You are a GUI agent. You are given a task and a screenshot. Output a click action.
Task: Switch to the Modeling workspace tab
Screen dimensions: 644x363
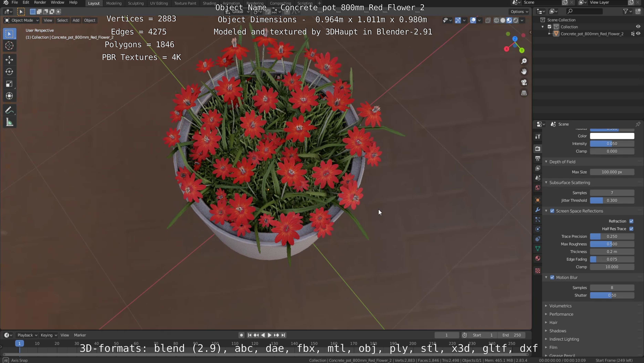114,3
